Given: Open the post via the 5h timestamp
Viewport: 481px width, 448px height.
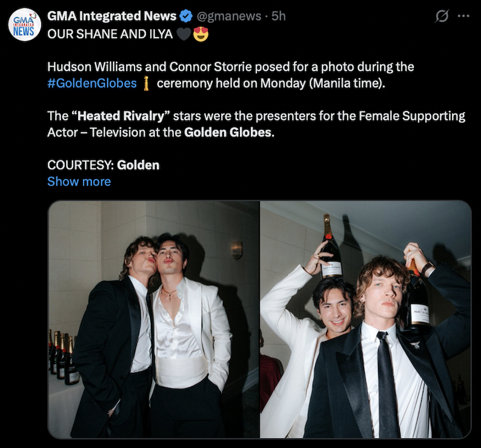Looking at the screenshot, I should click(279, 16).
